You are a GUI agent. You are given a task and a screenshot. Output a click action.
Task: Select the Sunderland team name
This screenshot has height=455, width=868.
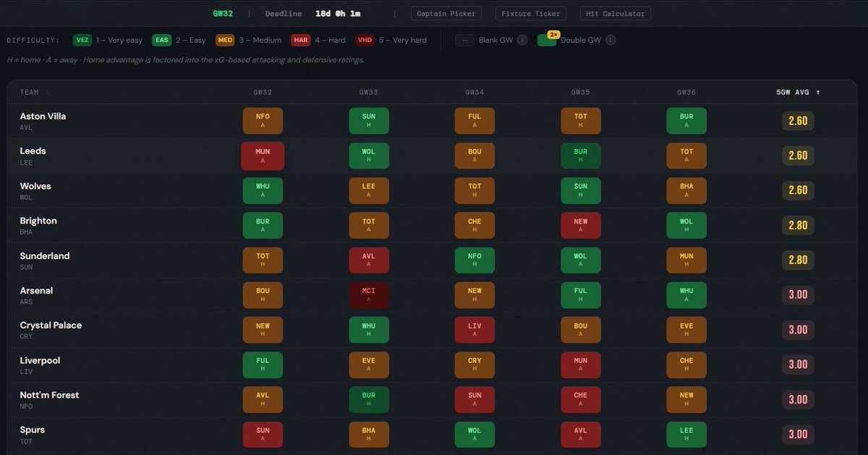tap(45, 256)
